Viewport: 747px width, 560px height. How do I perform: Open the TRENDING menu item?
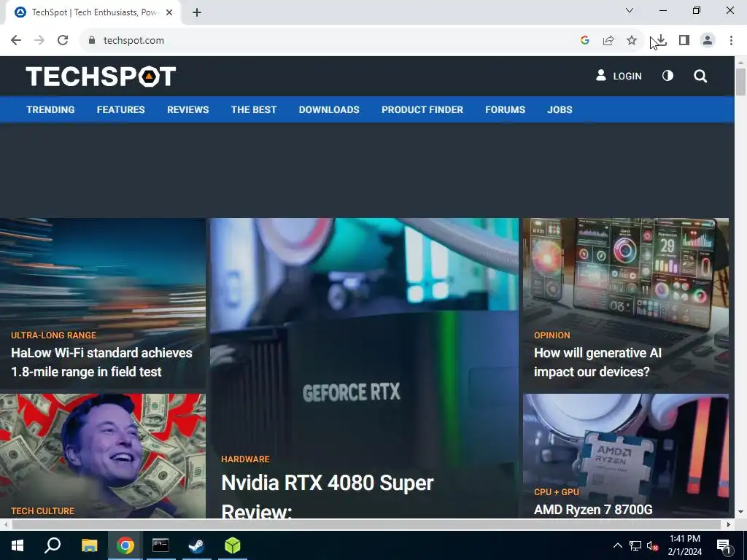[50, 109]
